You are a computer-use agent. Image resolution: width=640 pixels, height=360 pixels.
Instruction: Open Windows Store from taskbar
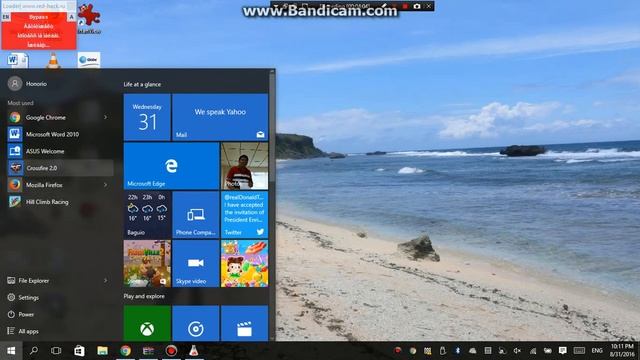pyautogui.click(x=79, y=351)
